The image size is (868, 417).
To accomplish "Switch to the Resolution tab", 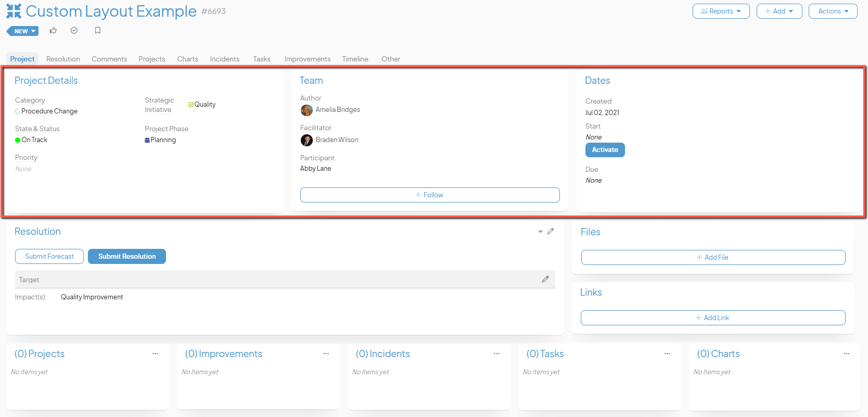I will (x=63, y=59).
